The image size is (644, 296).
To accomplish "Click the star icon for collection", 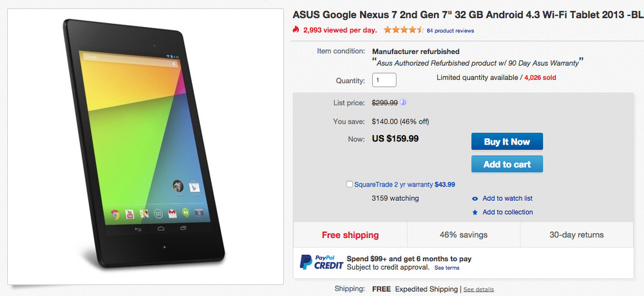I will [x=475, y=212].
